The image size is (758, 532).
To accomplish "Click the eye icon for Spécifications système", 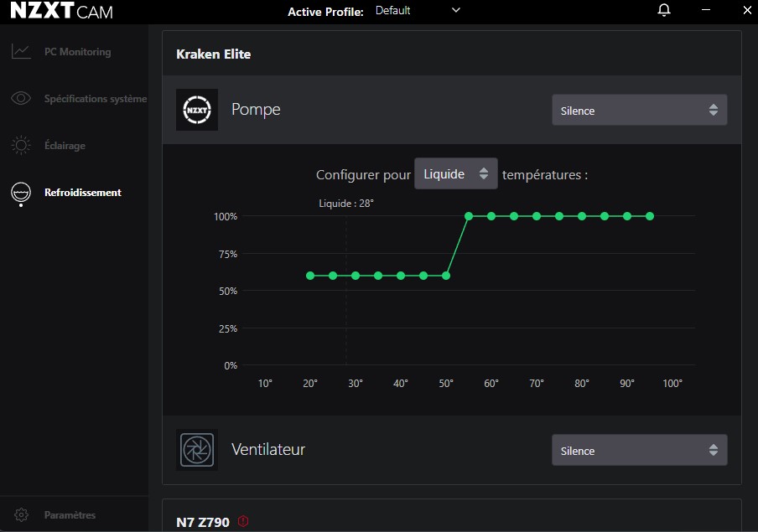I will pyautogui.click(x=21, y=99).
